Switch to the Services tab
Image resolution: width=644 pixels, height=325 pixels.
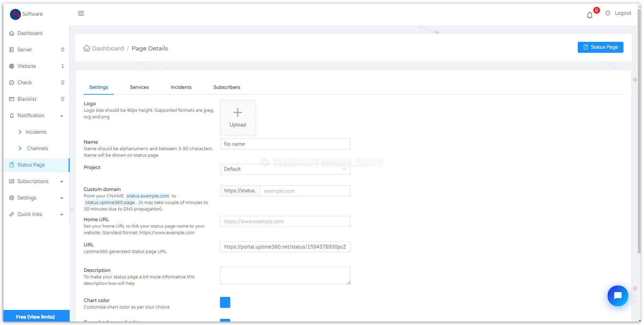tap(139, 87)
